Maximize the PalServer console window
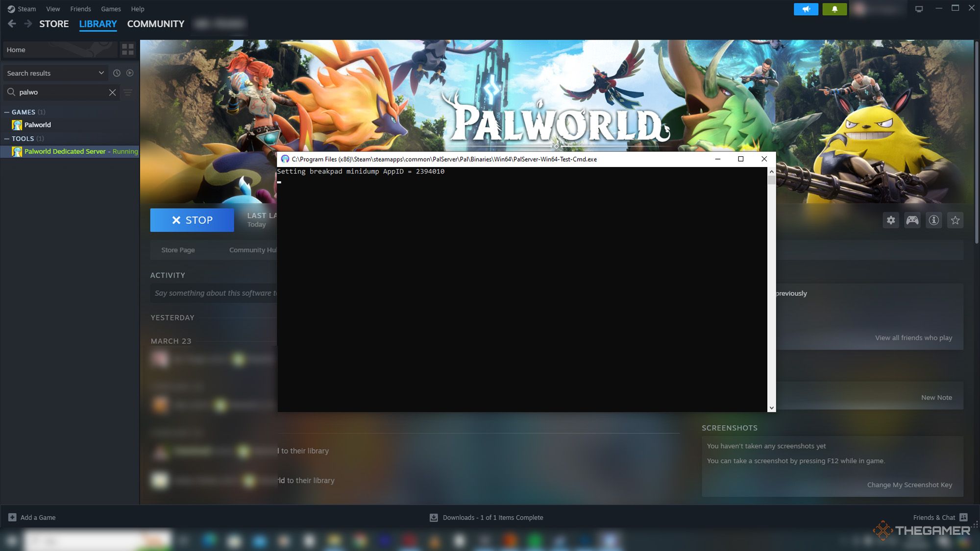 (x=740, y=159)
